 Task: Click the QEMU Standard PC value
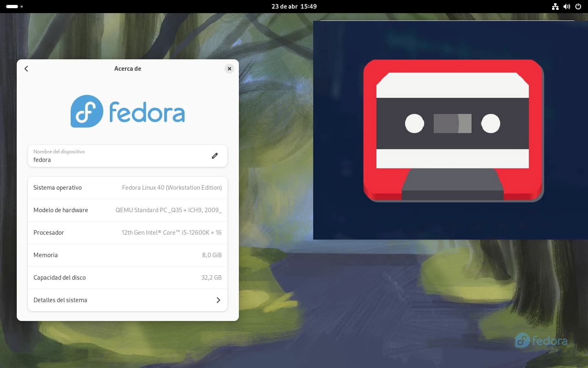click(x=169, y=210)
